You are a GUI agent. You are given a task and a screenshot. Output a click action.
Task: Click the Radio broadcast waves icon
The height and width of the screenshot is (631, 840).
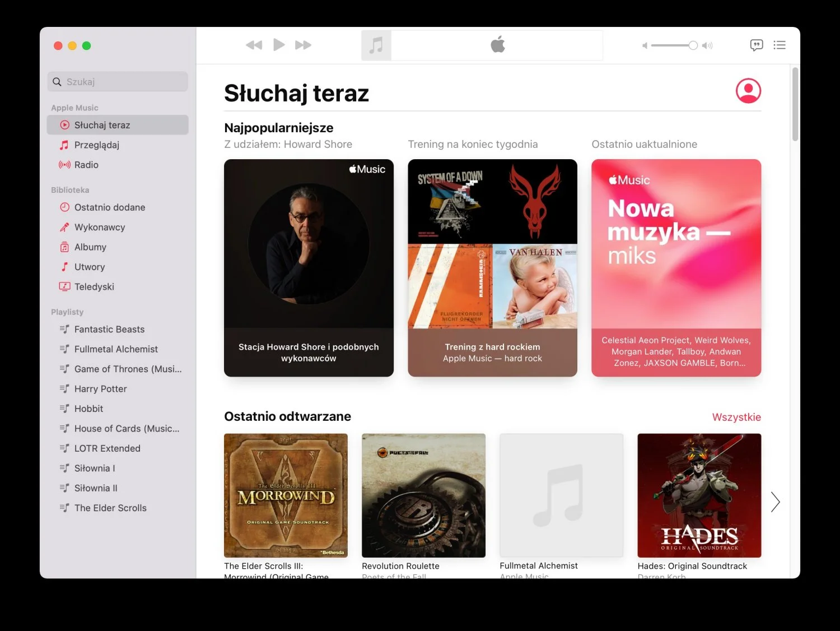pos(64,165)
